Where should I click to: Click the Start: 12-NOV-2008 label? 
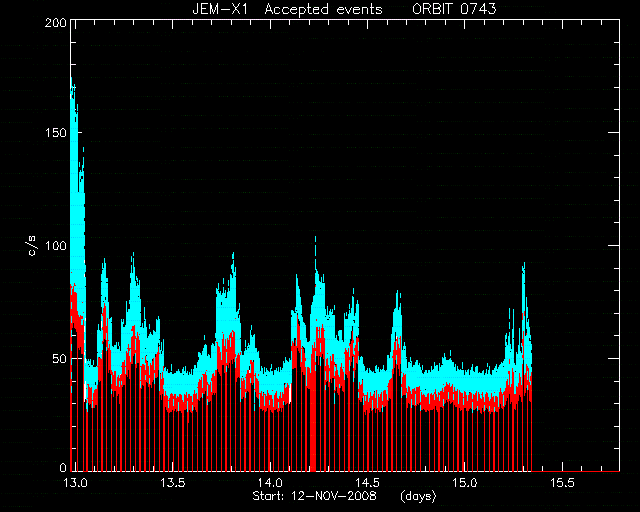[x=314, y=496]
